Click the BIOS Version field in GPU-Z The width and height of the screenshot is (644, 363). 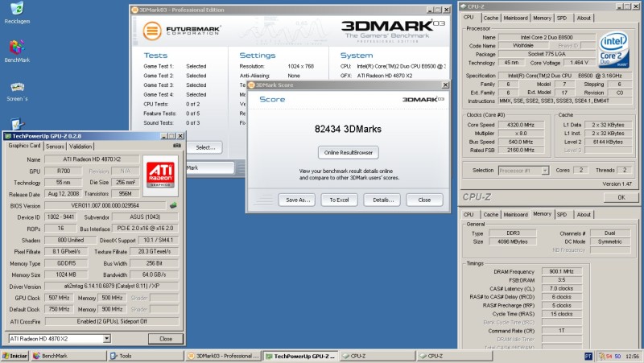click(105, 205)
